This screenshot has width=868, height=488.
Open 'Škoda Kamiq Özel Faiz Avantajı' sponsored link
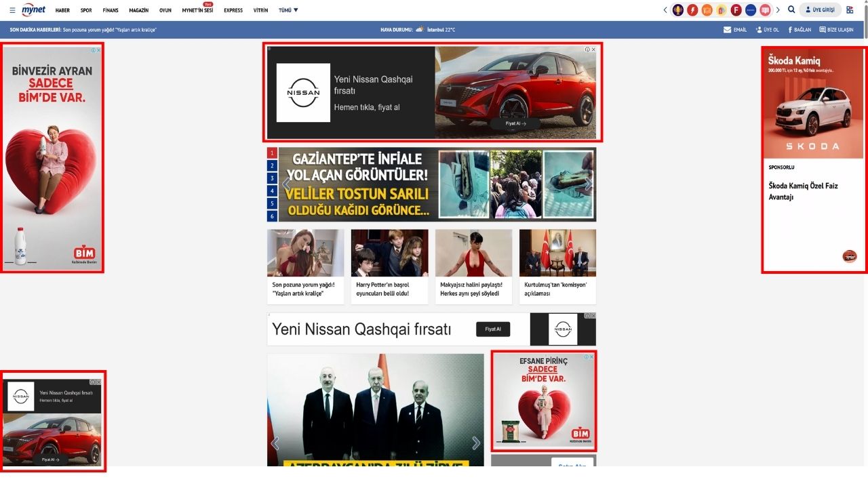[x=803, y=191]
